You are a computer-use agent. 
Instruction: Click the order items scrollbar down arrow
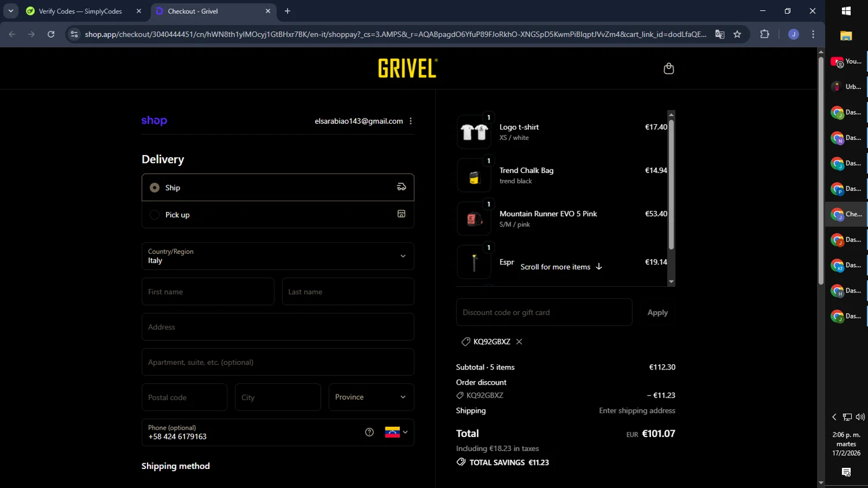pos(671,282)
